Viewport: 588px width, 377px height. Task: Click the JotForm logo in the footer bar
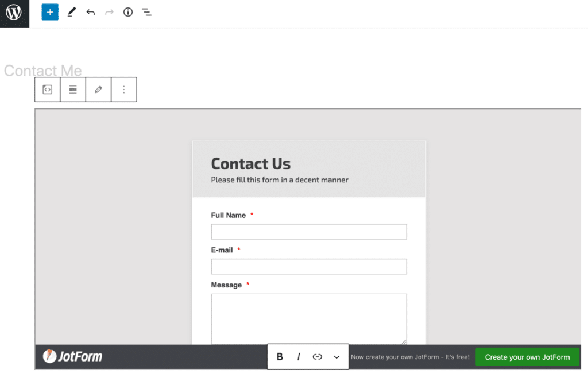(71, 356)
